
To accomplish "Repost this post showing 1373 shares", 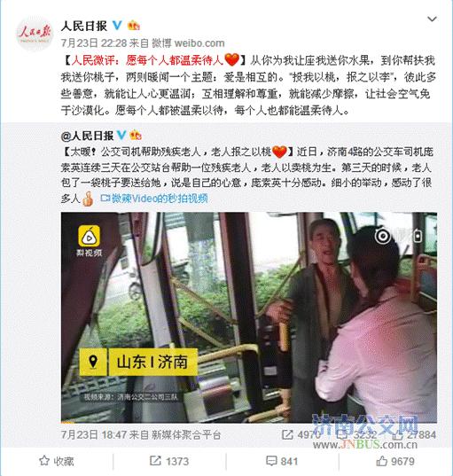I will point(169,461).
